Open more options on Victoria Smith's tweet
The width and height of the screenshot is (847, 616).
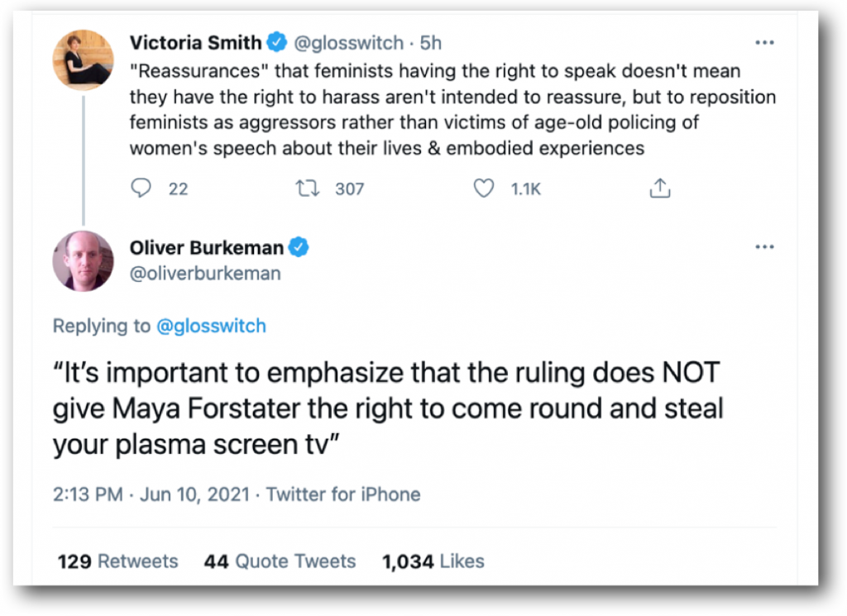(764, 41)
